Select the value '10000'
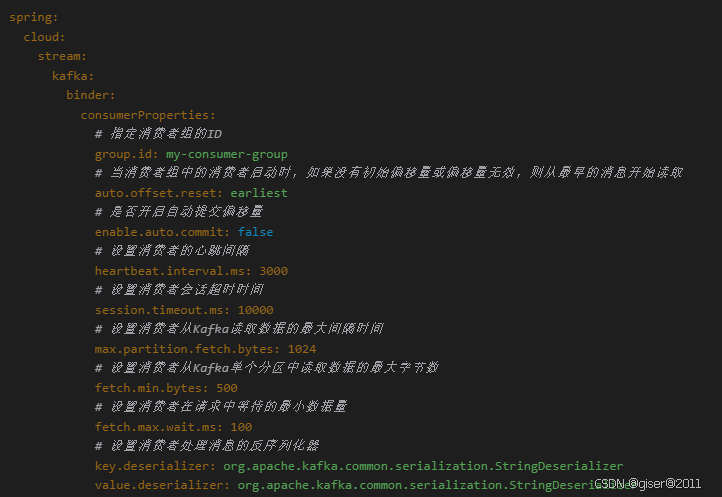 [256, 310]
